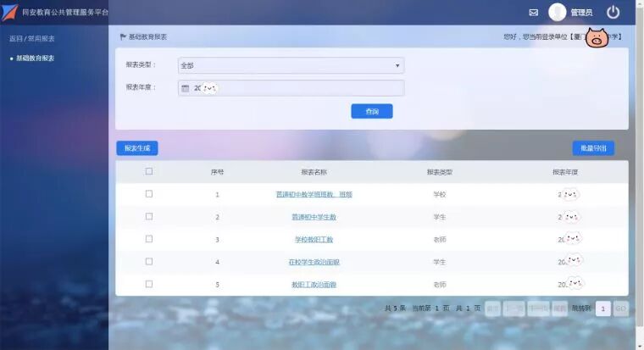Open the 普通初中教学班班数、班额 report link

pyautogui.click(x=314, y=194)
